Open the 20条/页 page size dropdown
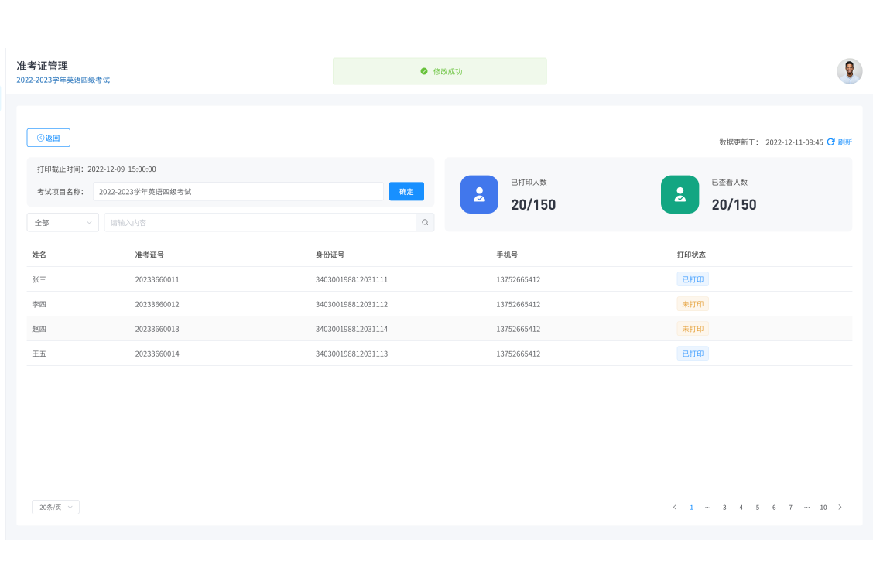The width and height of the screenshot is (873, 588). click(x=56, y=508)
